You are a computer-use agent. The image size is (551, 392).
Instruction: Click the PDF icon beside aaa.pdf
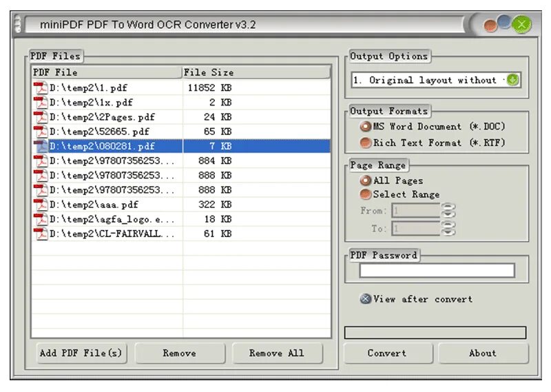41,205
